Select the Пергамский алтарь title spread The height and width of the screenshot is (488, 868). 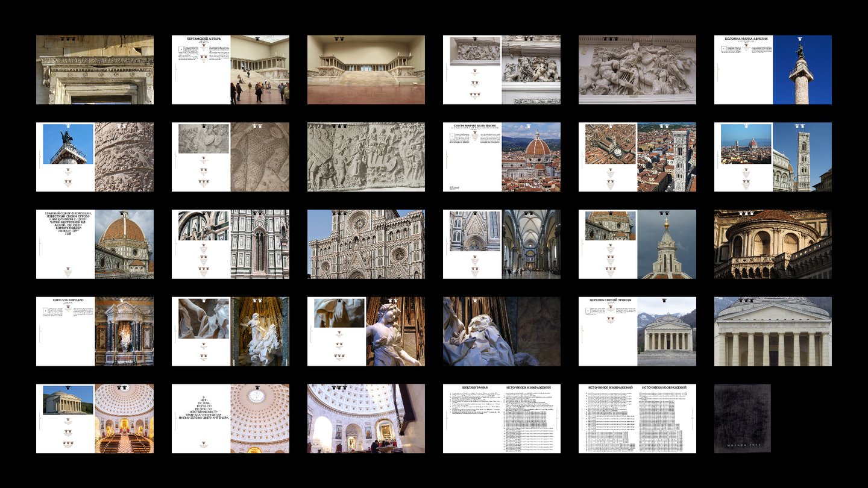[230, 69]
